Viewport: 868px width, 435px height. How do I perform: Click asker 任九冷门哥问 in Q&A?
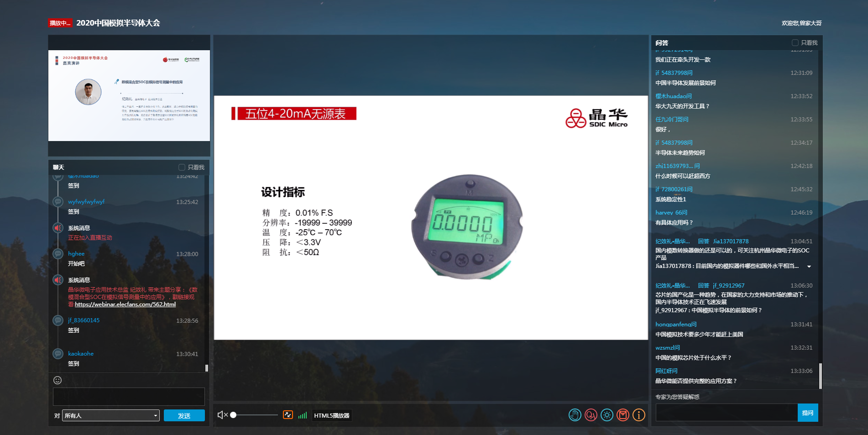tap(672, 120)
